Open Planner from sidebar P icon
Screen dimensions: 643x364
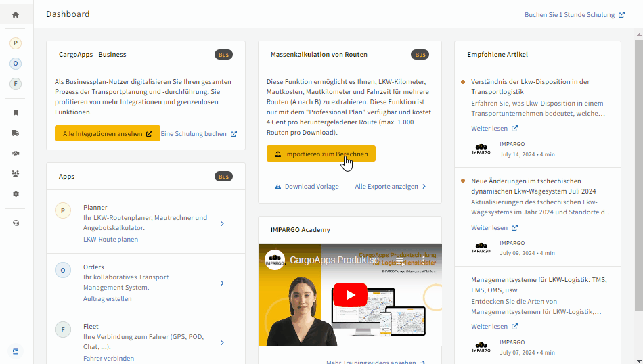click(x=16, y=43)
